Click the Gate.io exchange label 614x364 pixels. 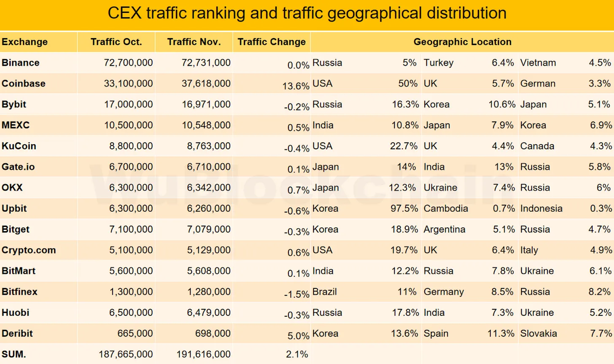(18, 167)
